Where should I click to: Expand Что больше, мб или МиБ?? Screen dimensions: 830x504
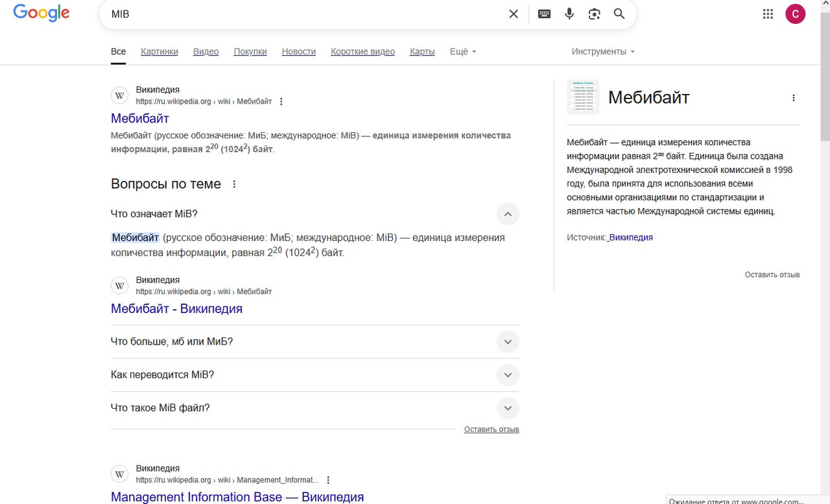pos(508,341)
